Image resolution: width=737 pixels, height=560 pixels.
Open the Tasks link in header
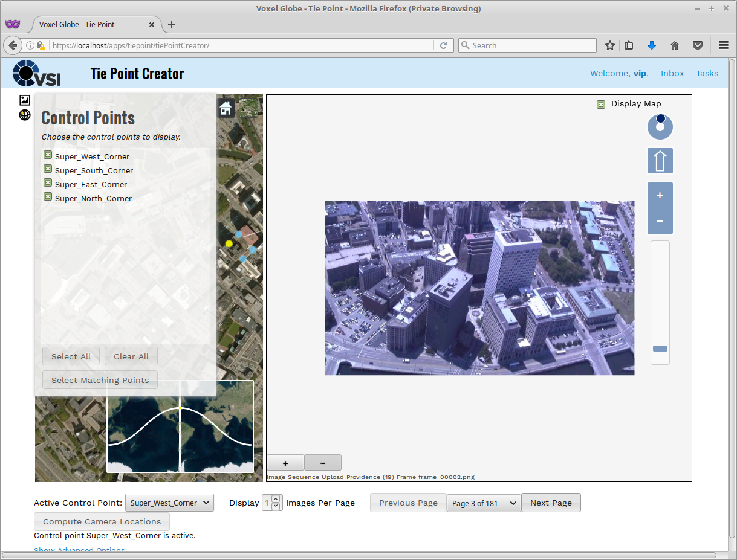(707, 73)
